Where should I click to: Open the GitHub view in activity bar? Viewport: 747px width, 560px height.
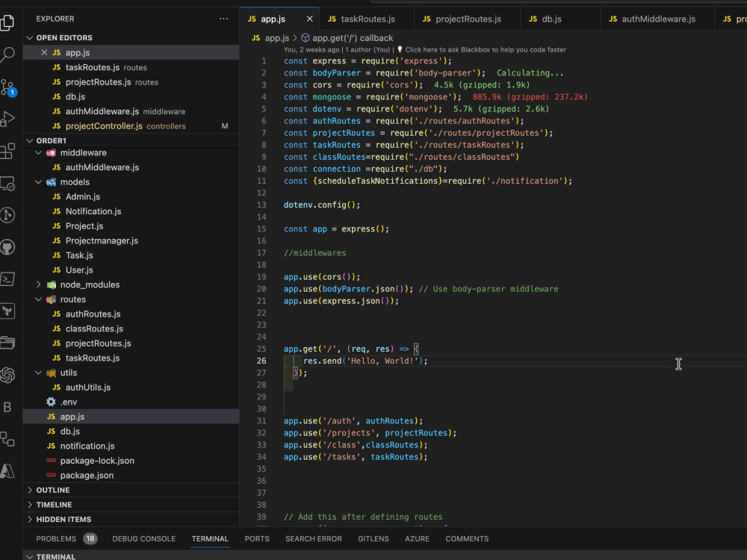[7, 247]
